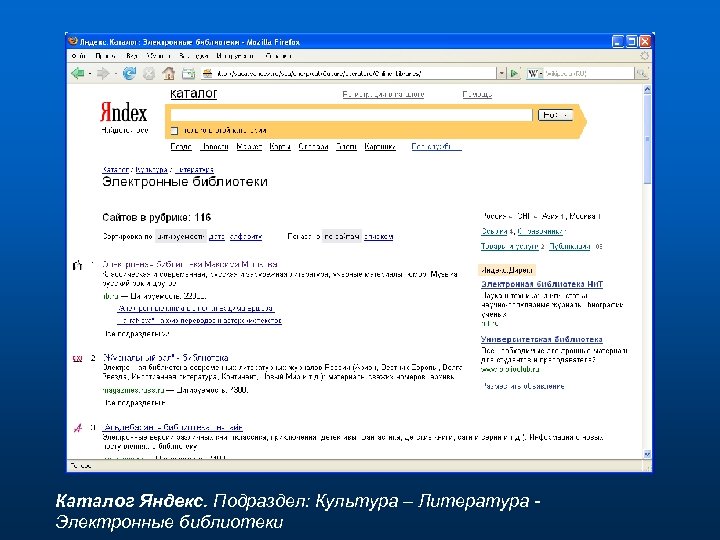Open the Словари service link

pos(313,146)
